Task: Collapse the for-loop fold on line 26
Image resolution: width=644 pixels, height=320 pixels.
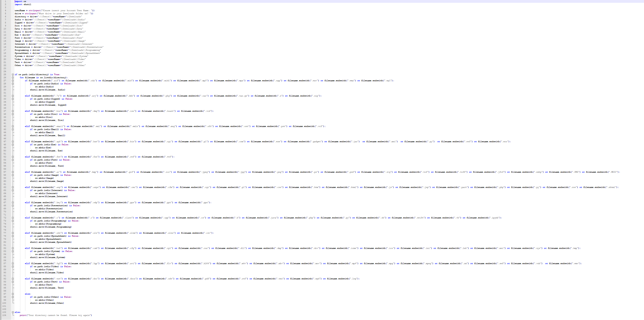Action: (x=13, y=77)
